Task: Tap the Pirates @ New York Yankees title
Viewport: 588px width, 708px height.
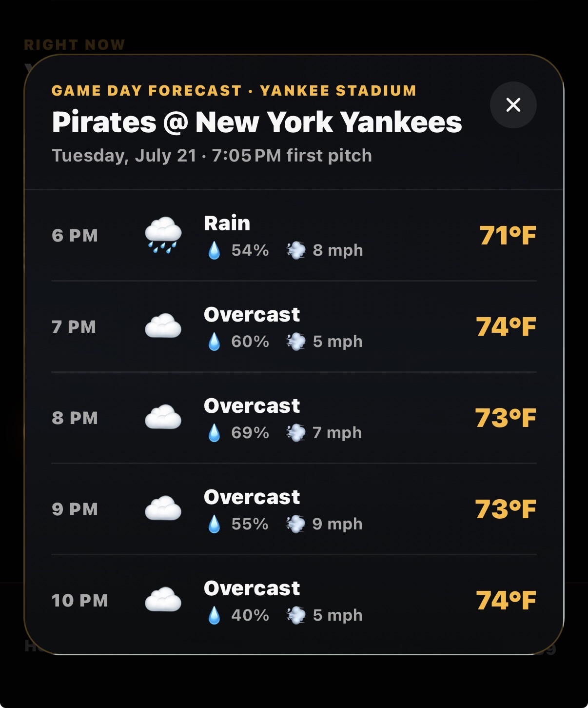Action: point(257,122)
